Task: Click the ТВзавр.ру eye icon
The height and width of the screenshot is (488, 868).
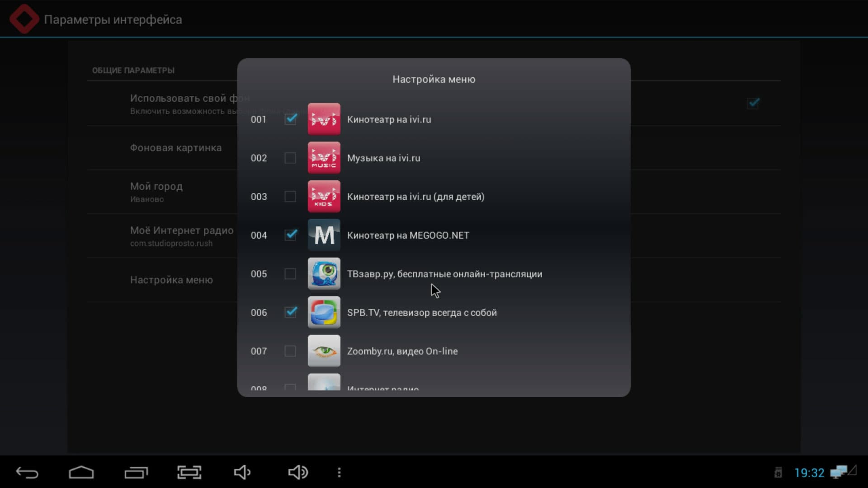Action: click(x=324, y=274)
